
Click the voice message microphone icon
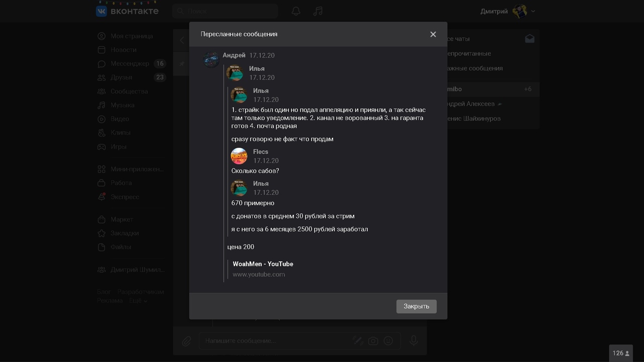(413, 340)
